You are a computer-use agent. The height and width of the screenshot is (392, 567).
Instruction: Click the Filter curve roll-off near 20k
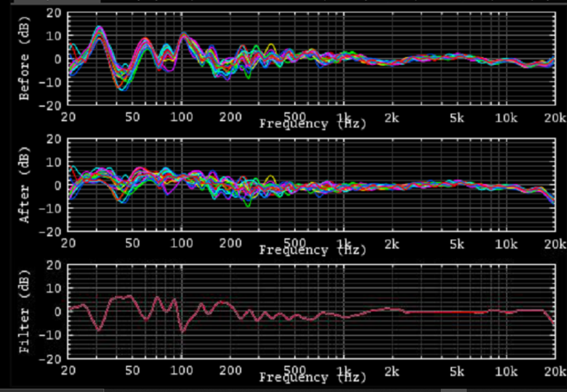(x=550, y=318)
